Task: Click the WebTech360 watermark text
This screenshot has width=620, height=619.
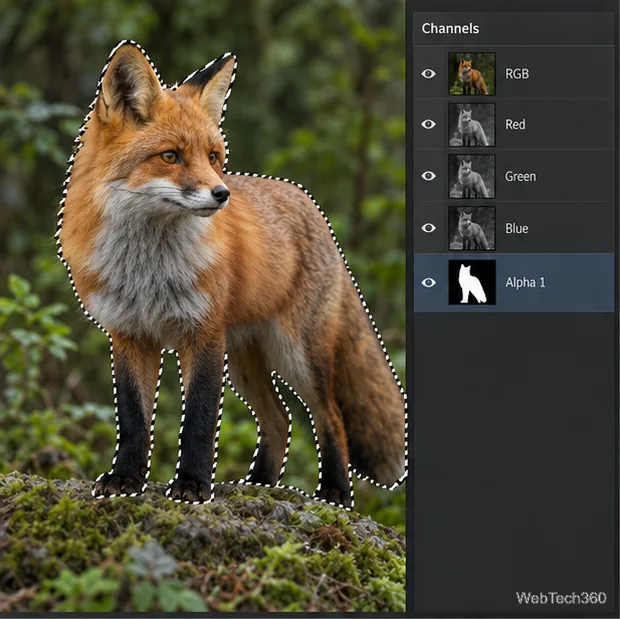Action: [561, 598]
